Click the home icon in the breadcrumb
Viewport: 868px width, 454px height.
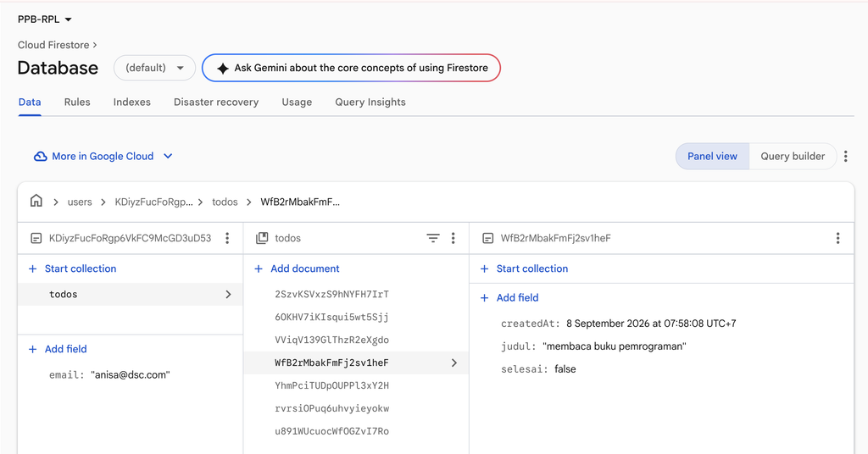pyautogui.click(x=36, y=201)
